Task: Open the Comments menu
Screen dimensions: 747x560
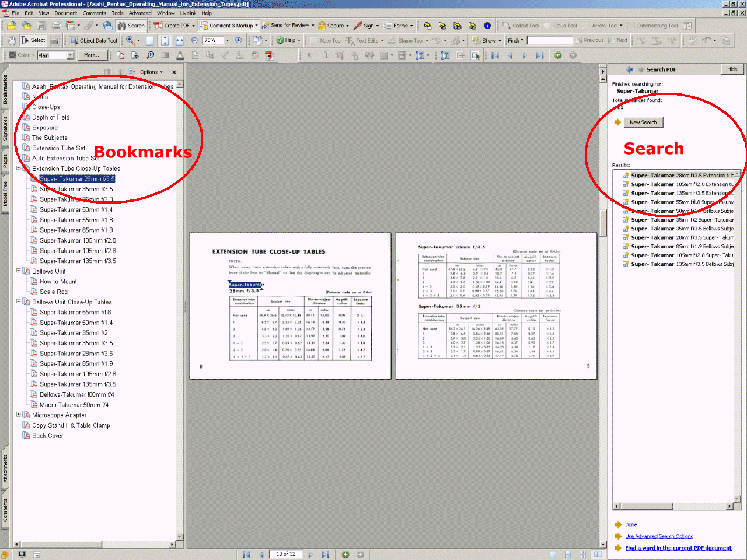Action: (94, 13)
